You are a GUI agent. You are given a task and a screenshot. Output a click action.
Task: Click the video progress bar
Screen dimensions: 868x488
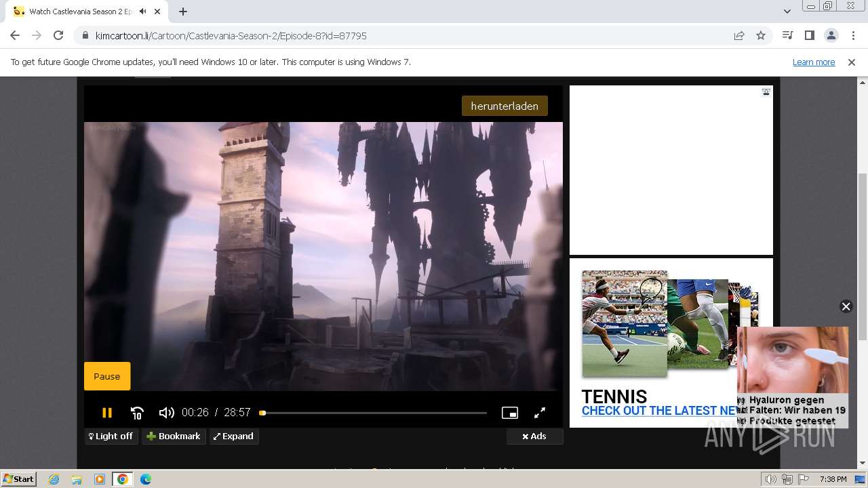tap(374, 412)
